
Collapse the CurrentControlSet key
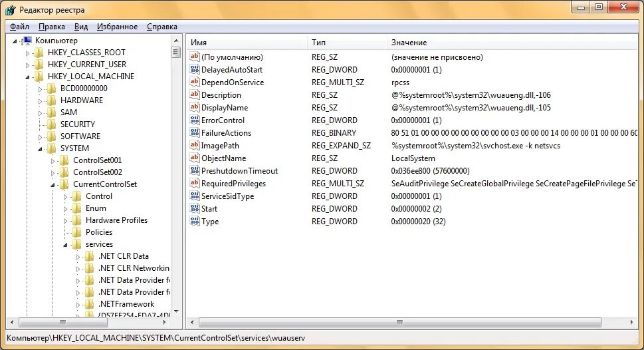pos(53,185)
